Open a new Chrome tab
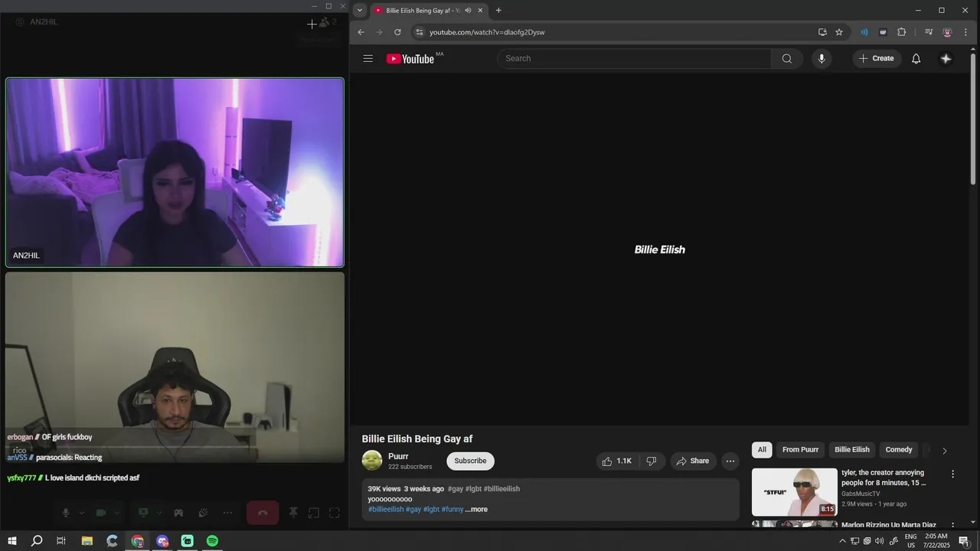The image size is (980, 551). click(498, 11)
